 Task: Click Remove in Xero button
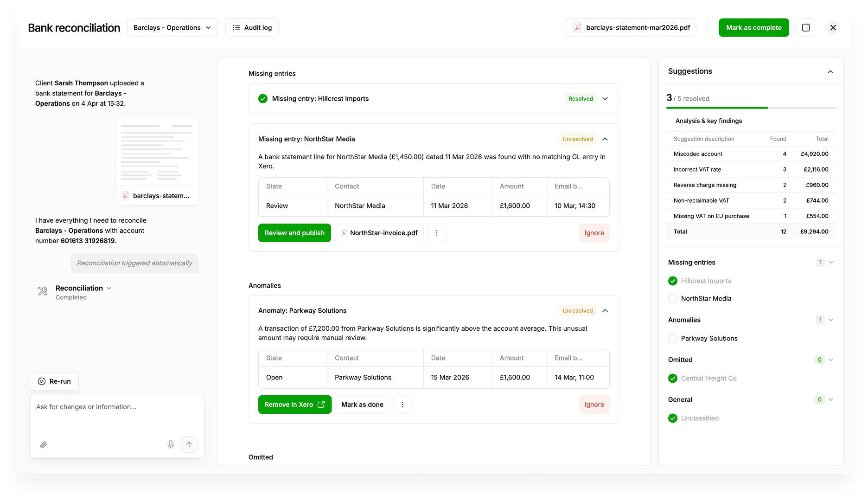point(295,405)
